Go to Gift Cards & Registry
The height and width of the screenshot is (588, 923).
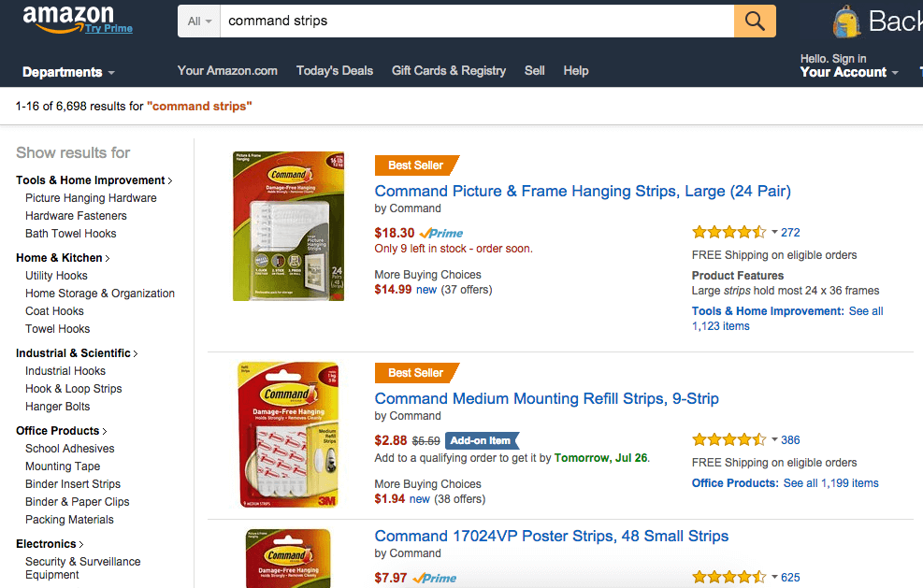[x=449, y=71]
